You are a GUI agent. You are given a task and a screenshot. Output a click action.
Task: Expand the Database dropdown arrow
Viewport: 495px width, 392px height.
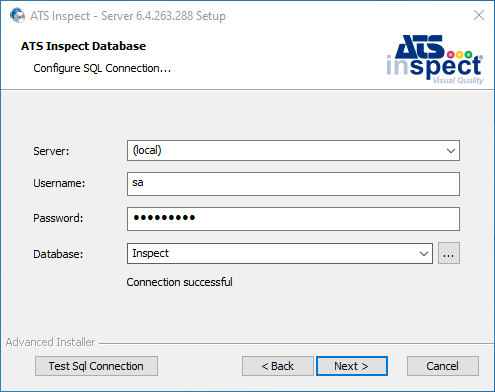[424, 254]
